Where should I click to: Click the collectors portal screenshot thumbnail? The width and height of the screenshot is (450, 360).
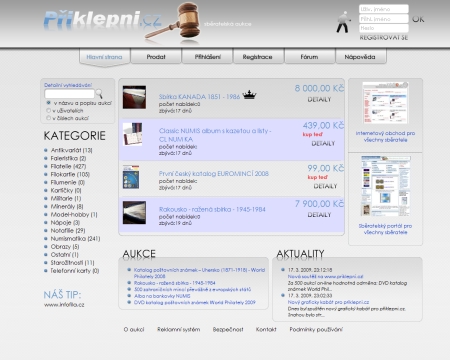[x=386, y=186]
